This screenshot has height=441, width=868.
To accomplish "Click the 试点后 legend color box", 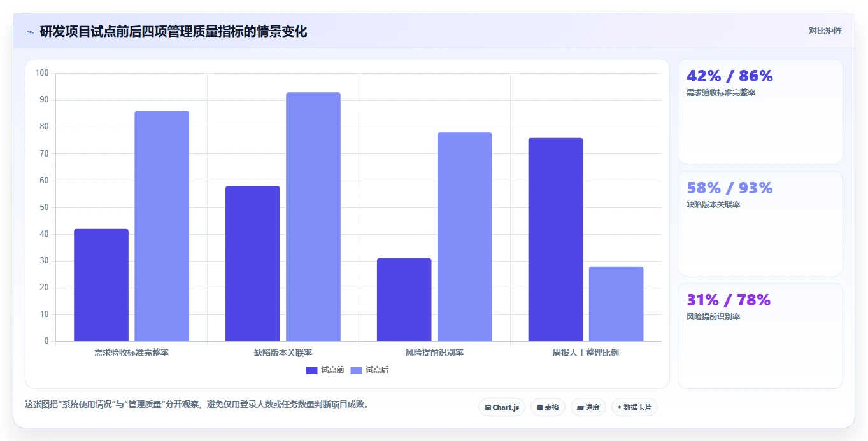I will (x=356, y=370).
